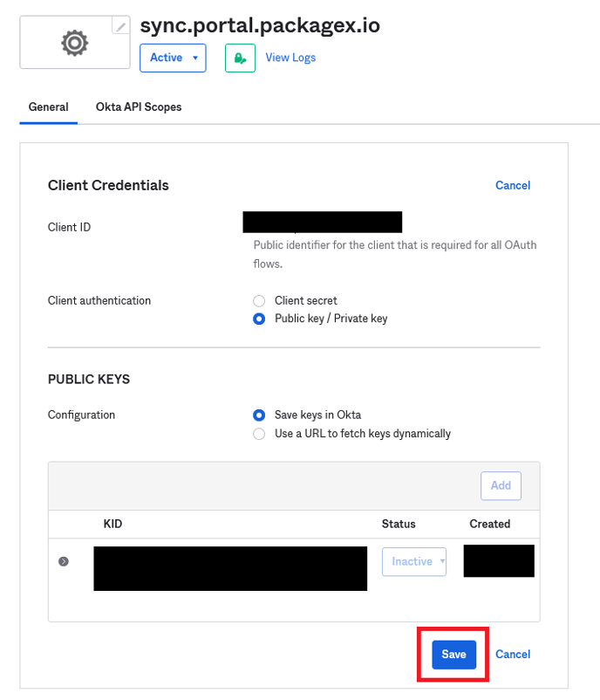Click the Add key button
Image resolution: width=600 pixels, height=700 pixels.
coord(501,485)
